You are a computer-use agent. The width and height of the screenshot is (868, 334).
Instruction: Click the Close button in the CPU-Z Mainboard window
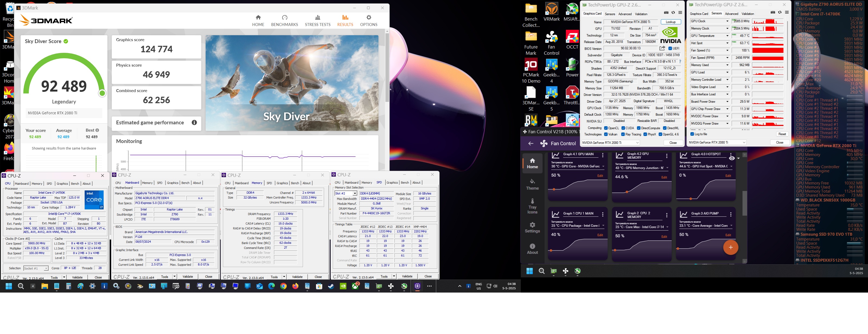click(209, 277)
